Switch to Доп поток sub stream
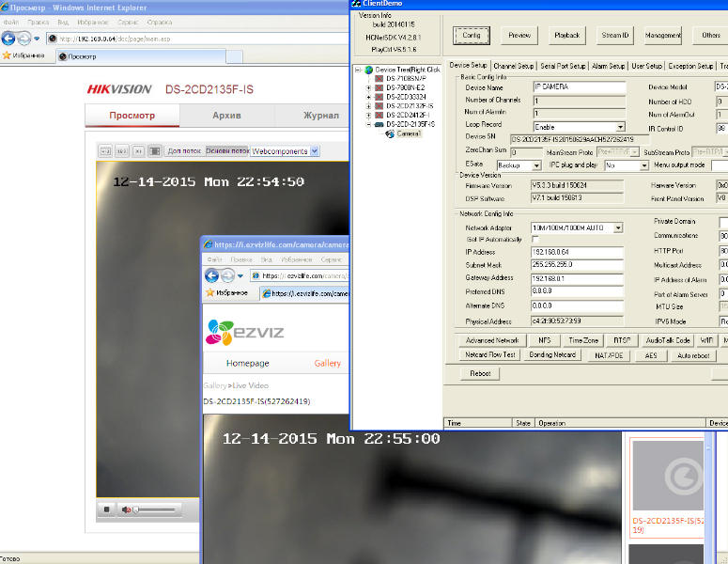 (x=184, y=151)
